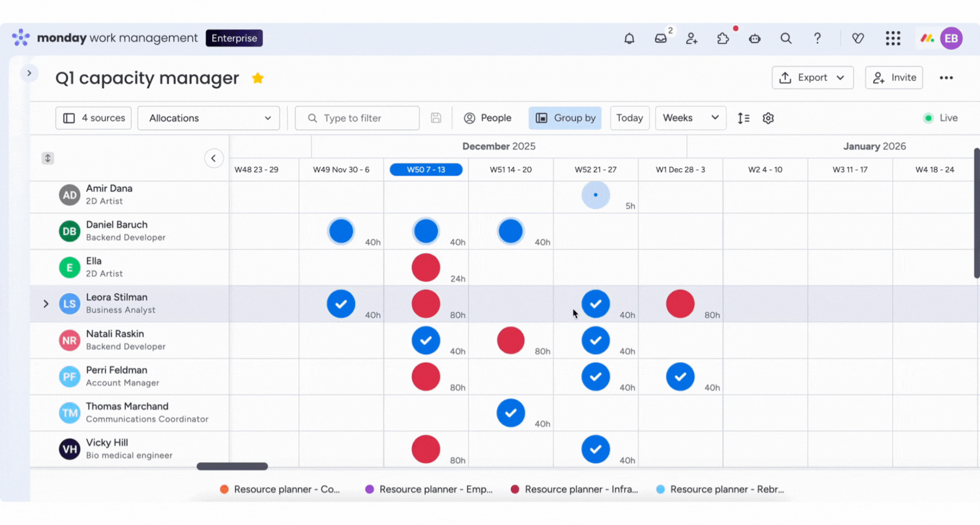
Task: Click the Invite button
Action: (x=894, y=77)
